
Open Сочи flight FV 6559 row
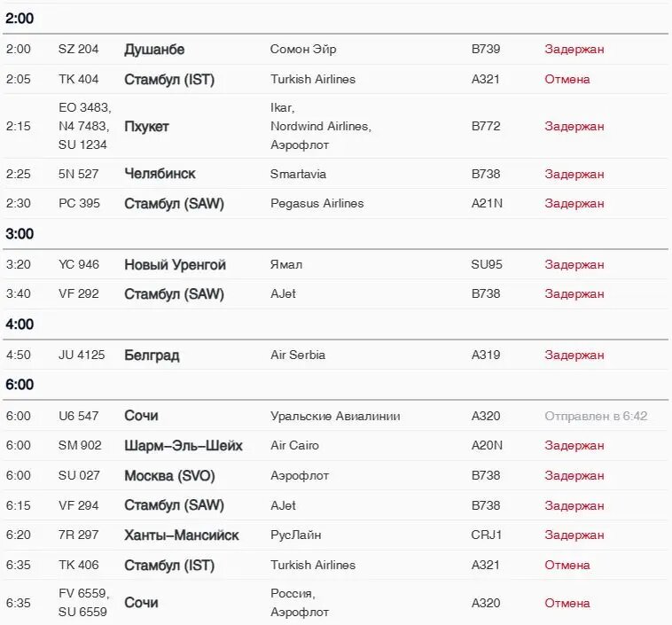tap(336, 603)
